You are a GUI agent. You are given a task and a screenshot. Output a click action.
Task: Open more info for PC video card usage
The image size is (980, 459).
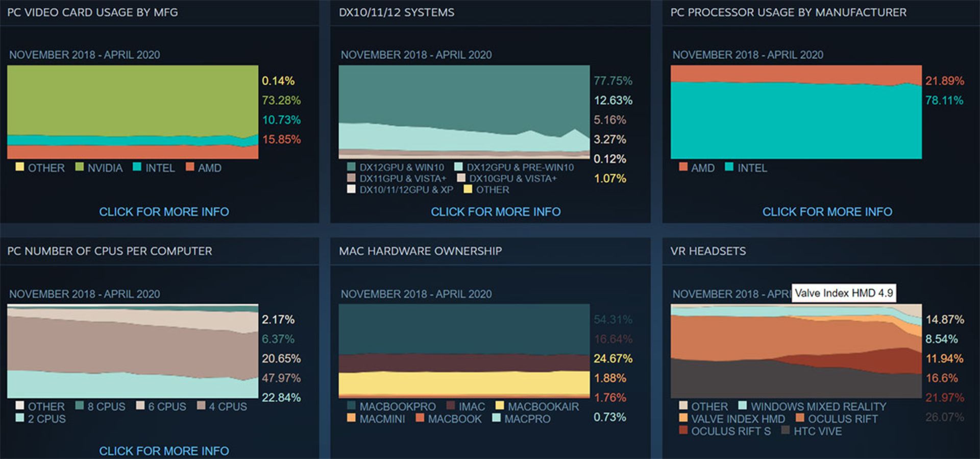point(164,212)
